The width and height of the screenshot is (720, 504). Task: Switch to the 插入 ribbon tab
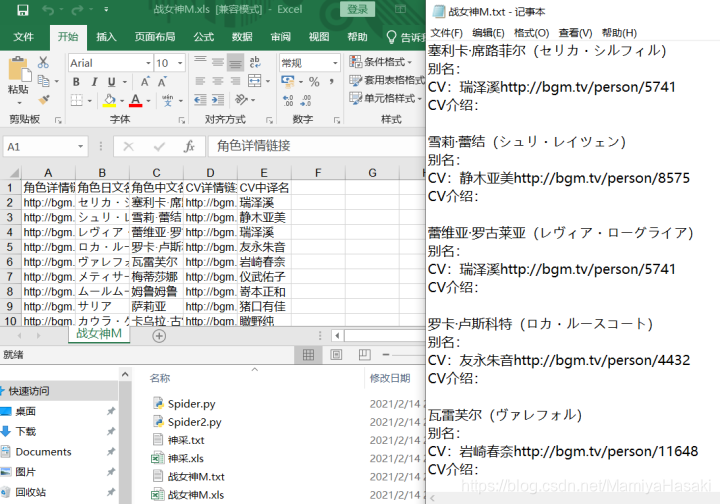[x=106, y=37]
